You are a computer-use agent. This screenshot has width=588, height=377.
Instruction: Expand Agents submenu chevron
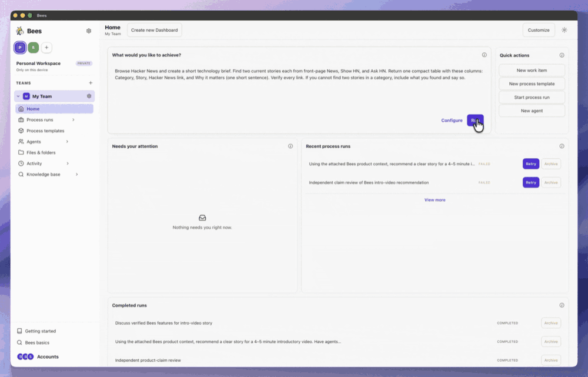[67, 141]
